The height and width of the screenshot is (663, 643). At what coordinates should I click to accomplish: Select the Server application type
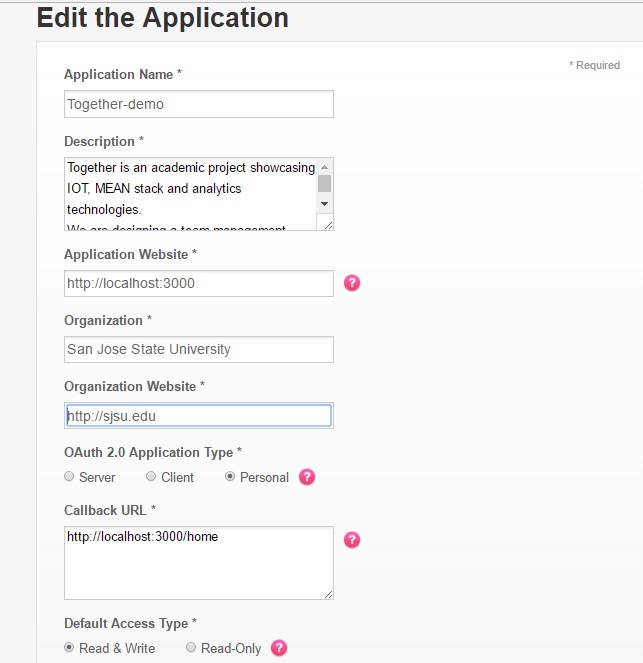69,477
